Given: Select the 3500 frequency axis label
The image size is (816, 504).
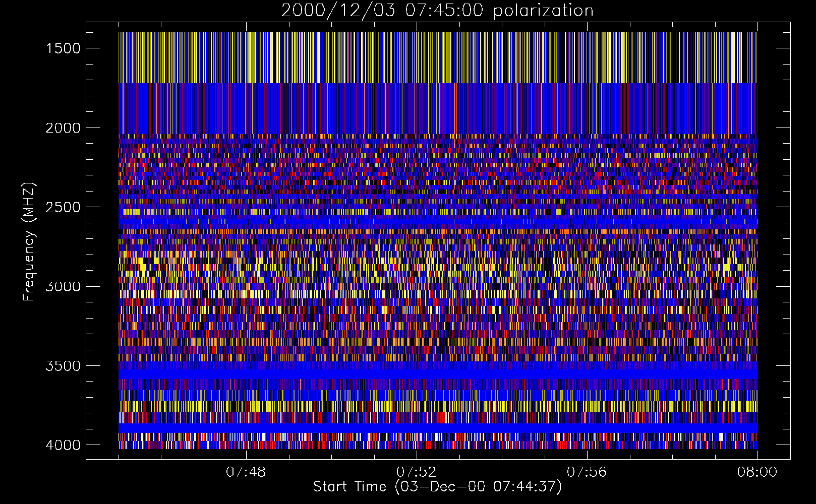Looking at the screenshot, I should [x=63, y=366].
